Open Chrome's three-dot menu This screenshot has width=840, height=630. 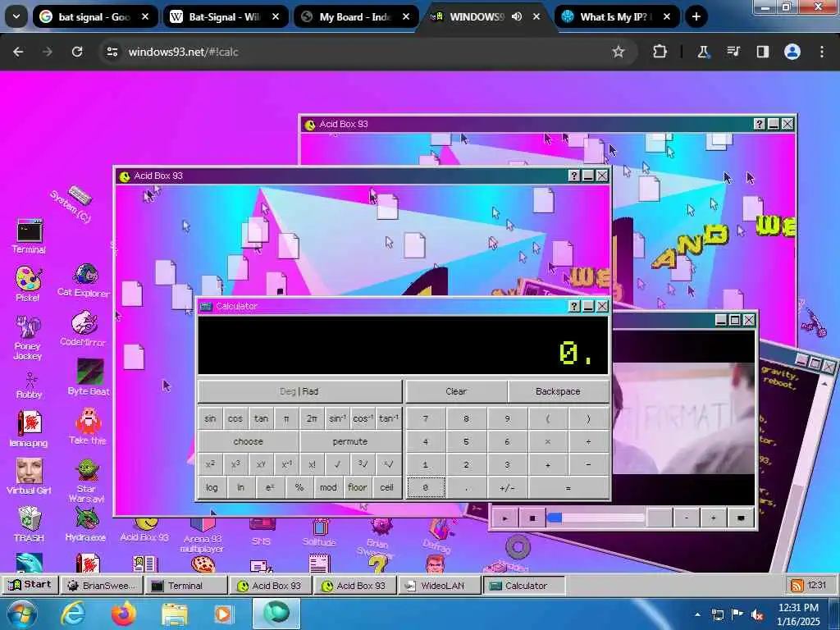pyautogui.click(x=822, y=52)
